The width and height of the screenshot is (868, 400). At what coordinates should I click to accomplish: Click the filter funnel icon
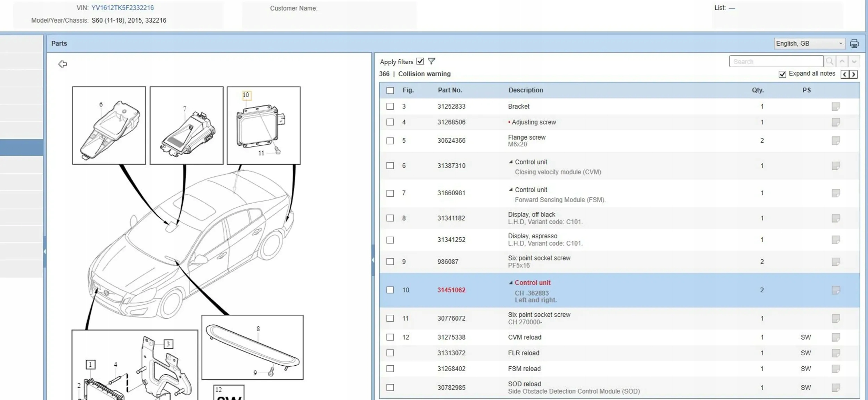431,61
